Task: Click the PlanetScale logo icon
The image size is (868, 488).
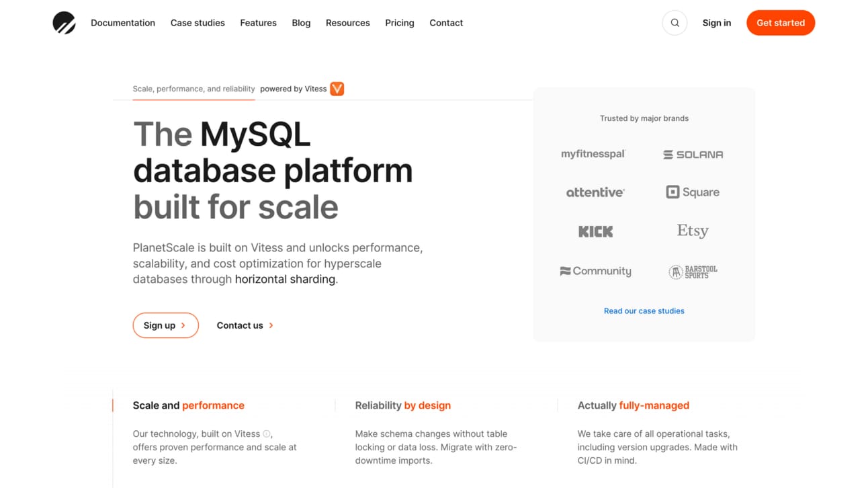Action: (x=64, y=23)
